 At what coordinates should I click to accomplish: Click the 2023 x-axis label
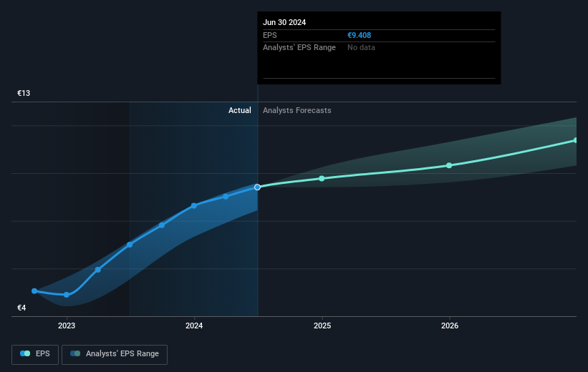pyautogui.click(x=67, y=325)
